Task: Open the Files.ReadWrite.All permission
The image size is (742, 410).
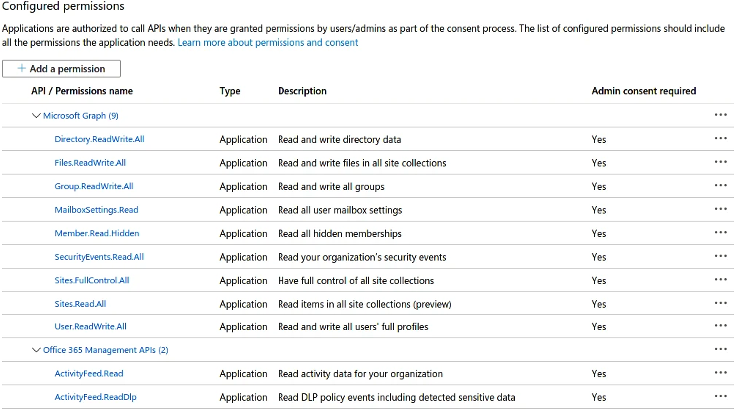Action: [x=90, y=163]
